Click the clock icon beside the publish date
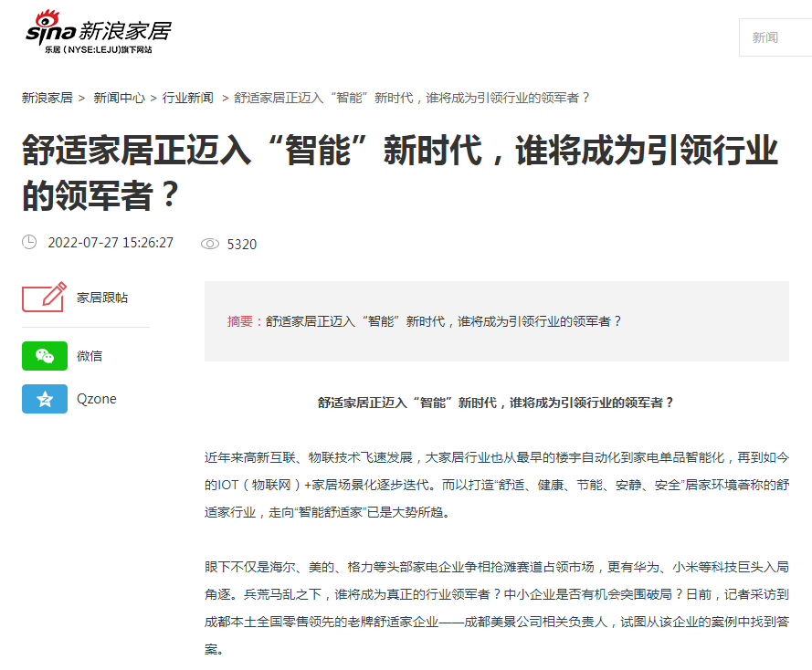 point(29,243)
